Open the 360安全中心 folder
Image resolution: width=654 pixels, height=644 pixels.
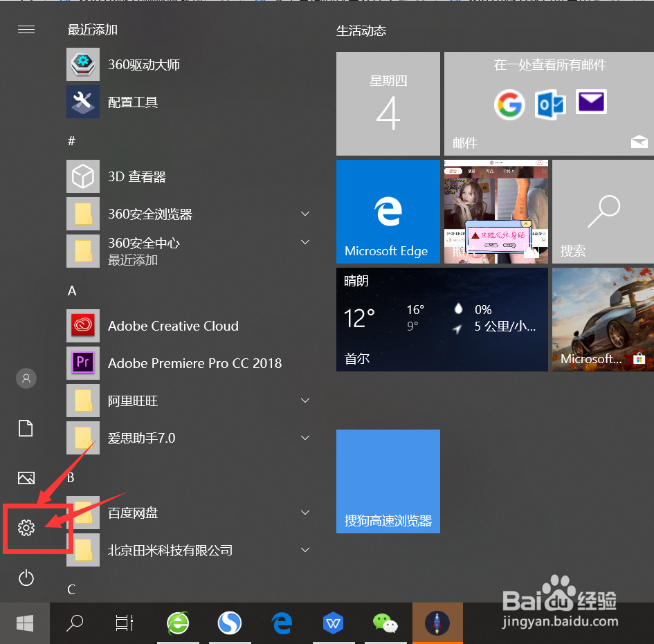(x=188, y=251)
